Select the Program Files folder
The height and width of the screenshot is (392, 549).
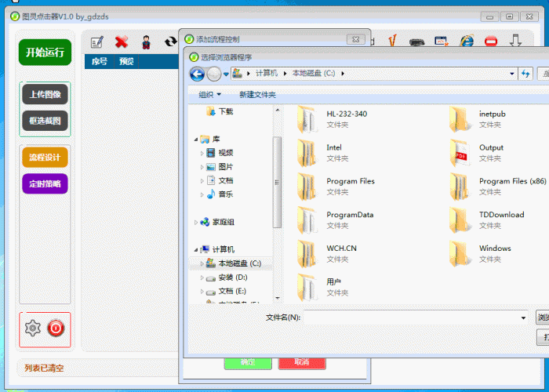coord(336,187)
